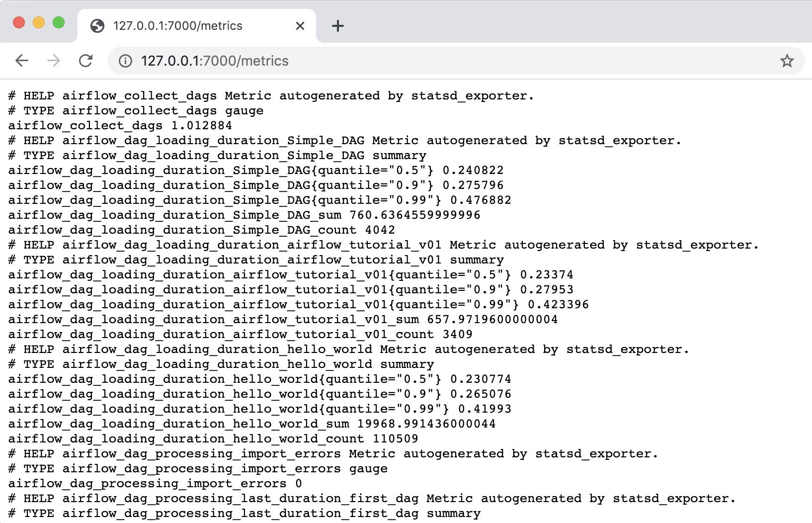Click the red window close button
The height and width of the screenshot is (523, 812).
[x=19, y=22]
